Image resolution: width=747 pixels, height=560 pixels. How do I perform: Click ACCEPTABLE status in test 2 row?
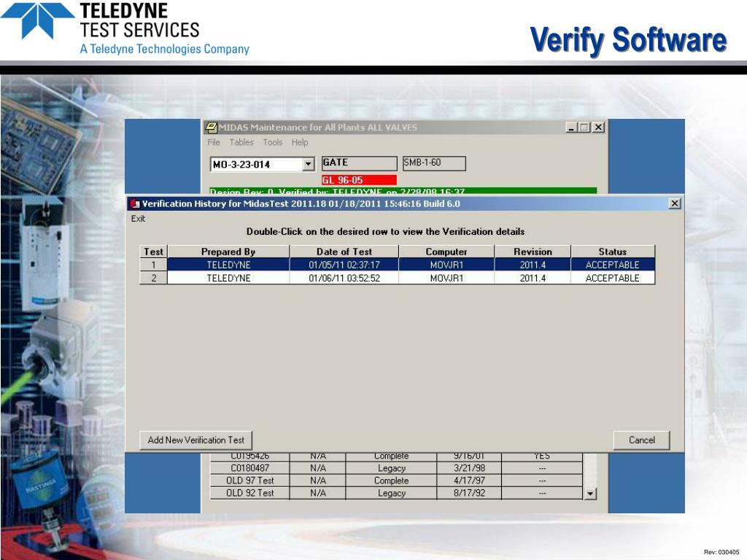(613, 278)
